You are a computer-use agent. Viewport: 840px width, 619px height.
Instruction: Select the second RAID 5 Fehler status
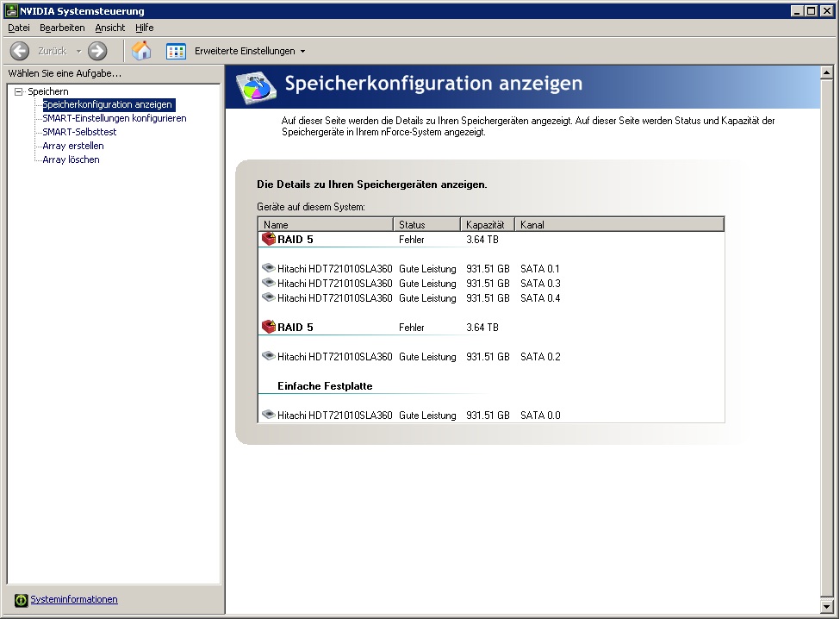[x=412, y=328]
